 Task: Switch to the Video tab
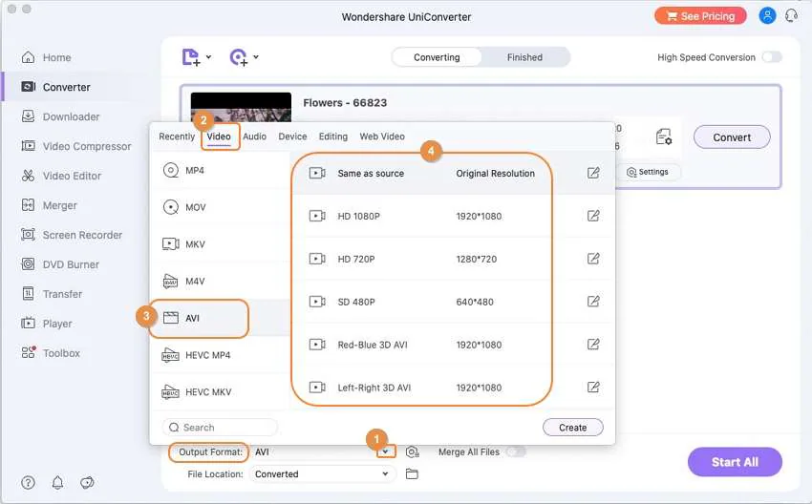click(219, 136)
